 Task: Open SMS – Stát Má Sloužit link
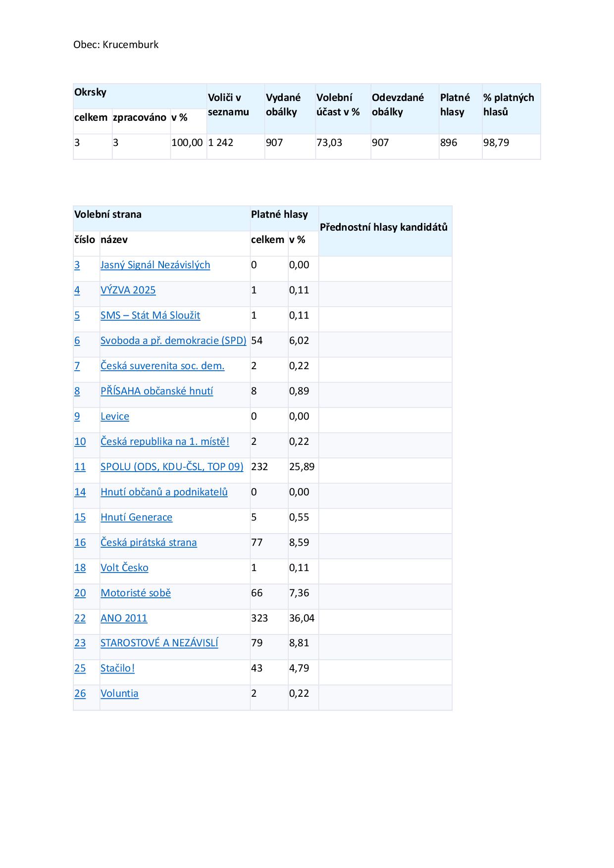pyautogui.click(x=150, y=315)
